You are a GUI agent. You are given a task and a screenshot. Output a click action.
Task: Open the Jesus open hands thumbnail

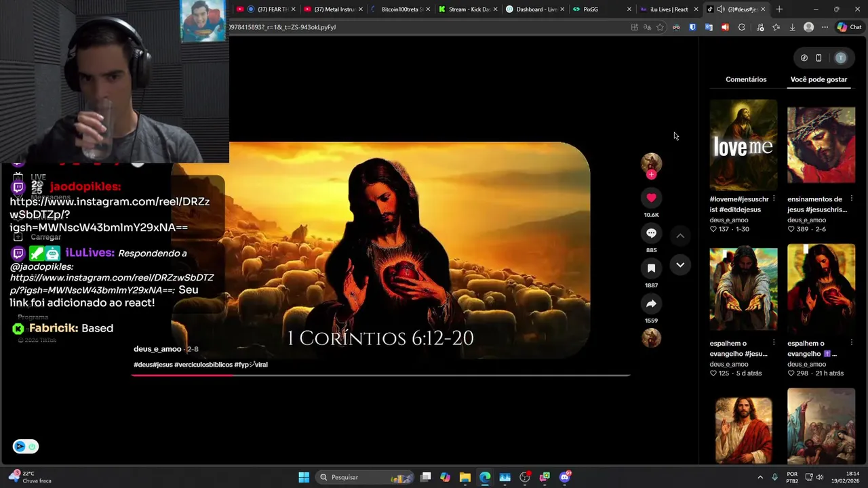pos(743,289)
